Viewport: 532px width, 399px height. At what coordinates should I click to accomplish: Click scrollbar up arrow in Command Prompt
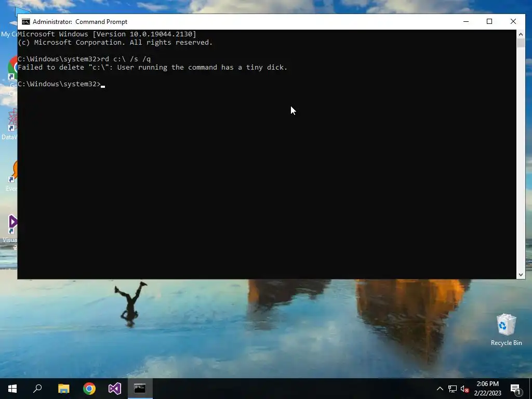pyautogui.click(x=521, y=34)
